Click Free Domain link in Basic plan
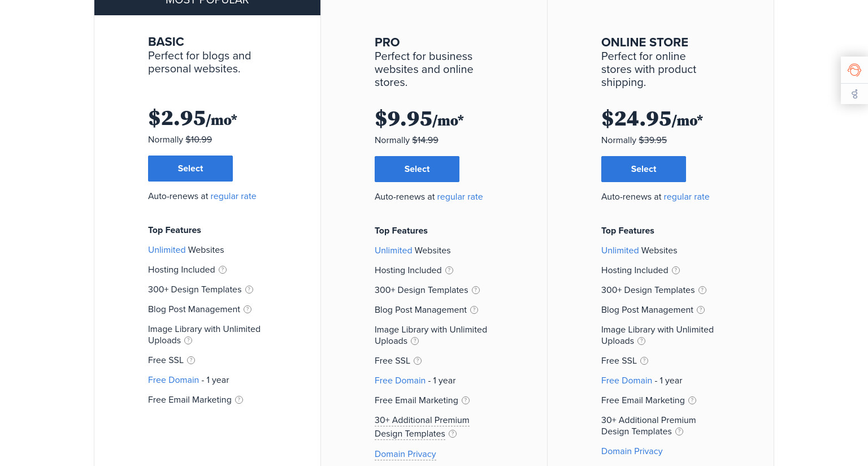The image size is (868, 466). 173,380
